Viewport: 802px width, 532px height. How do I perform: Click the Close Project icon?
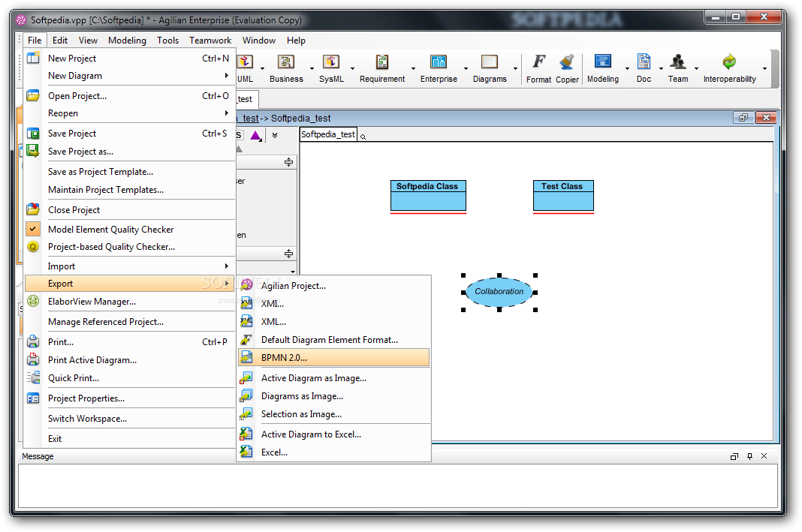33,209
